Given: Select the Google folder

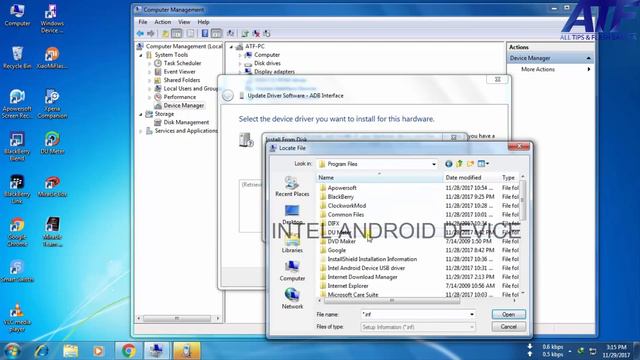Looking at the screenshot, I should tap(336, 250).
